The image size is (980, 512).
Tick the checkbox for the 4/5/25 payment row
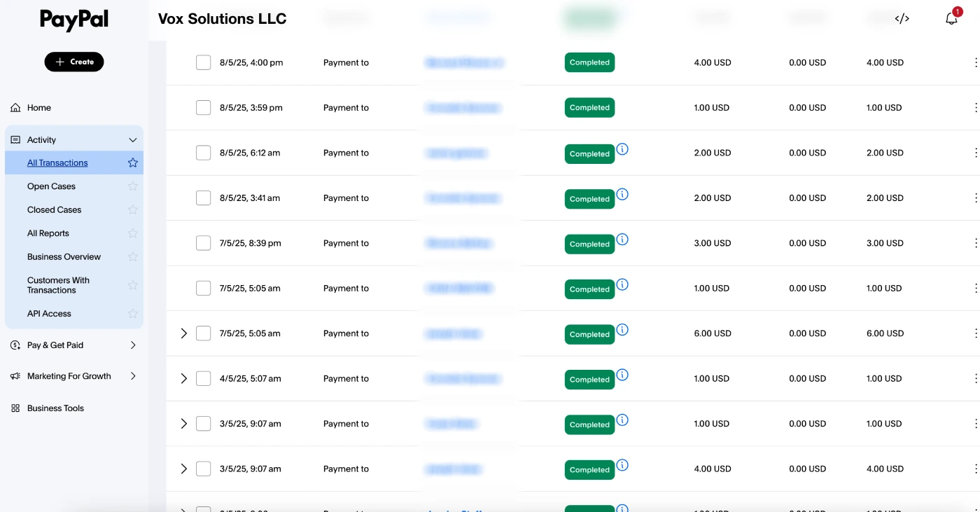coord(204,378)
